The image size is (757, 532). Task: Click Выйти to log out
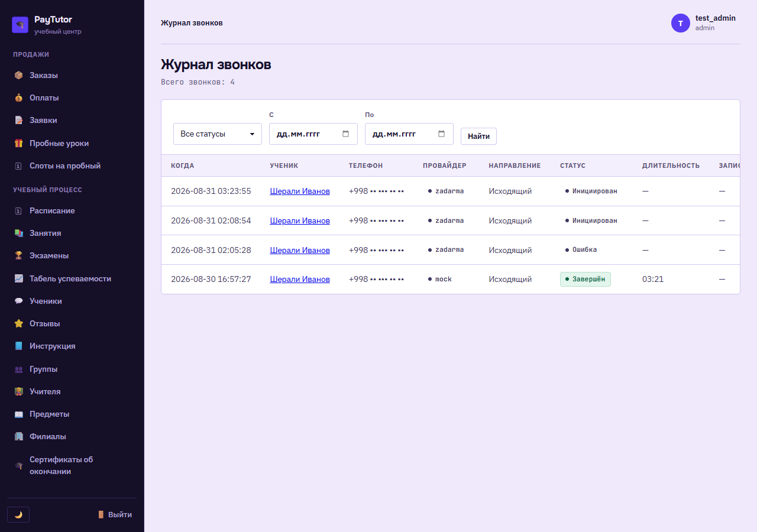[115, 515]
